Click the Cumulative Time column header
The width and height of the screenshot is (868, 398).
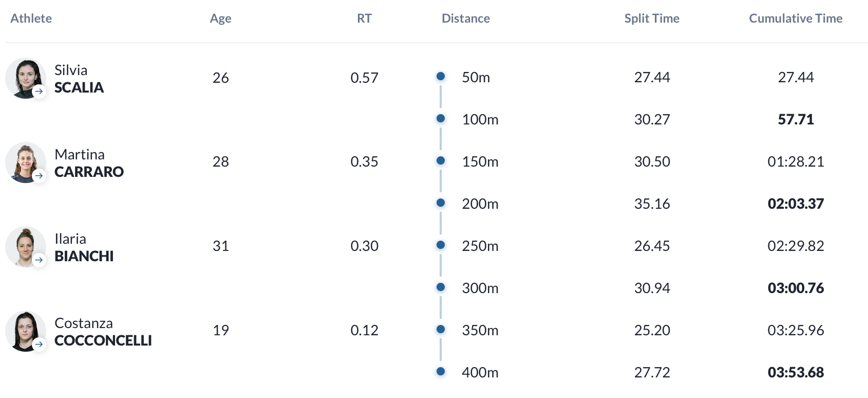click(796, 19)
